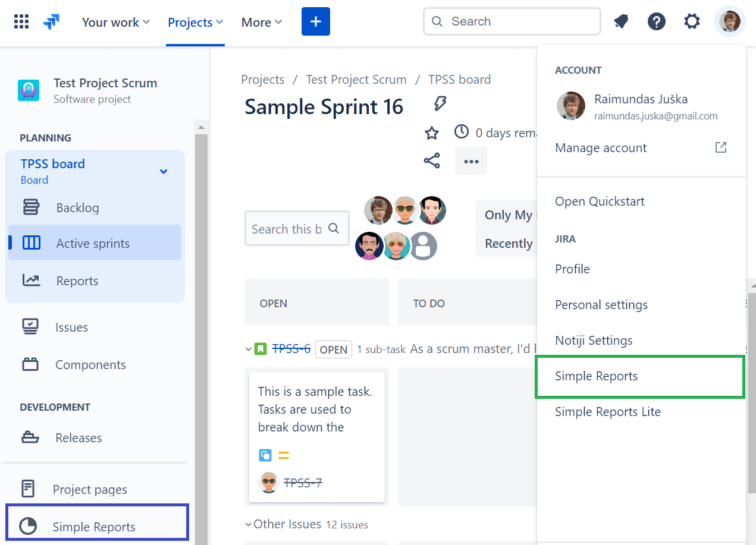Viewport: 756px width, 545px height.
Task: Click the share icon below sprint title
Action: point(432,160)
